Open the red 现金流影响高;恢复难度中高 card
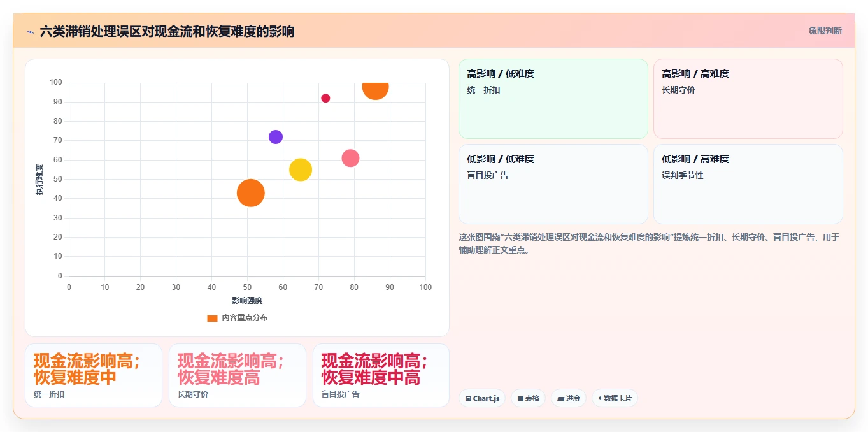Viewport: 868px width, 432px height. point(381,375)
